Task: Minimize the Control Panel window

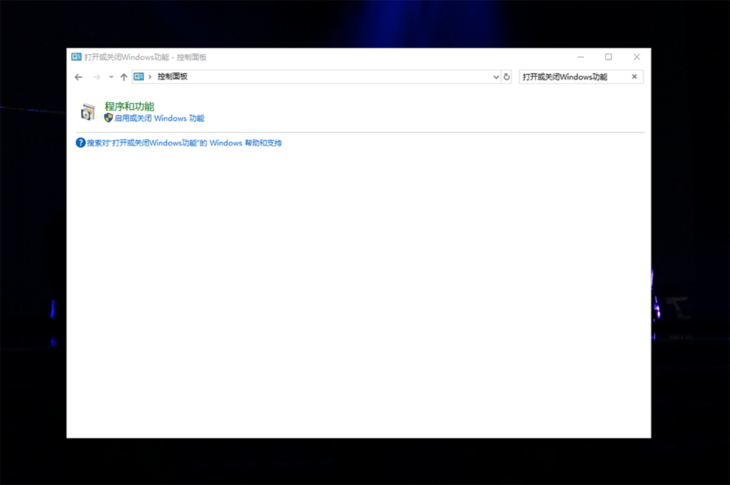Action: click(x=581, y=57)
